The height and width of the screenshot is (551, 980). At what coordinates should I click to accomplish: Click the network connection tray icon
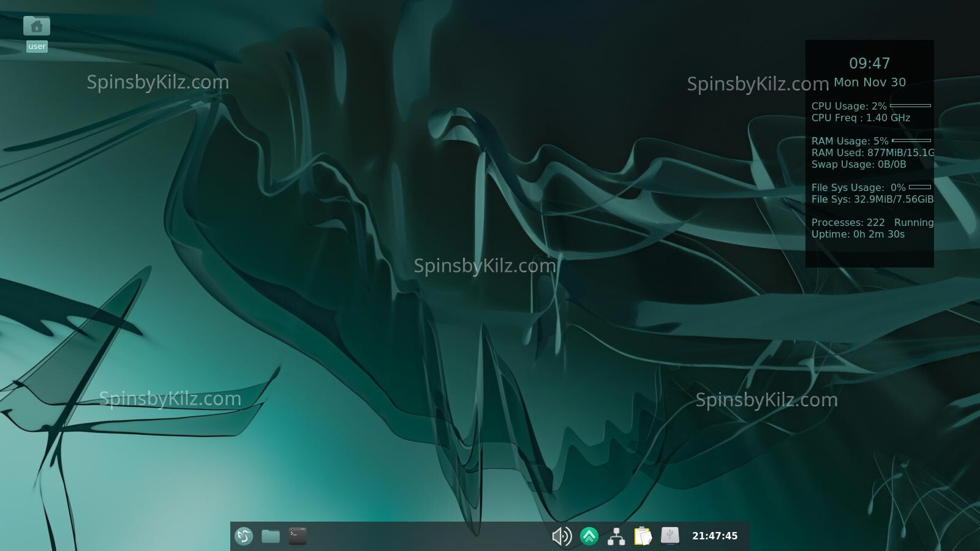616,536
